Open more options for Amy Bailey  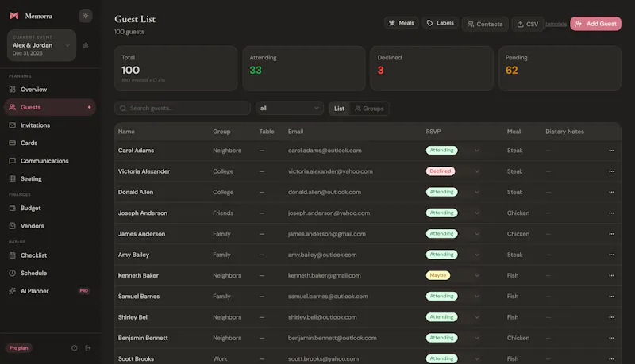pyautogui.click(x=611, y=255)
